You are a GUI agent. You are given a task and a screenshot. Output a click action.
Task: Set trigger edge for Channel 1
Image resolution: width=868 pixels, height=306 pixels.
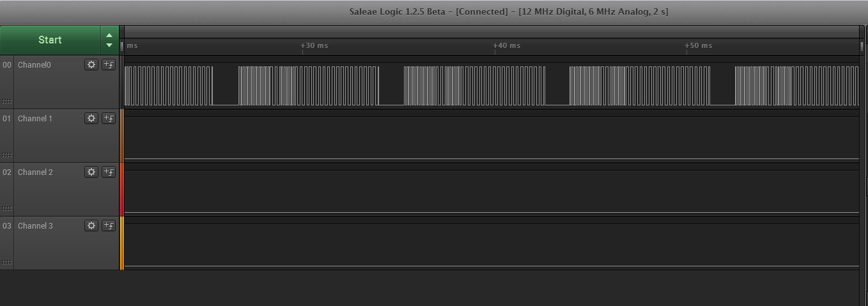tap(109, 118)
